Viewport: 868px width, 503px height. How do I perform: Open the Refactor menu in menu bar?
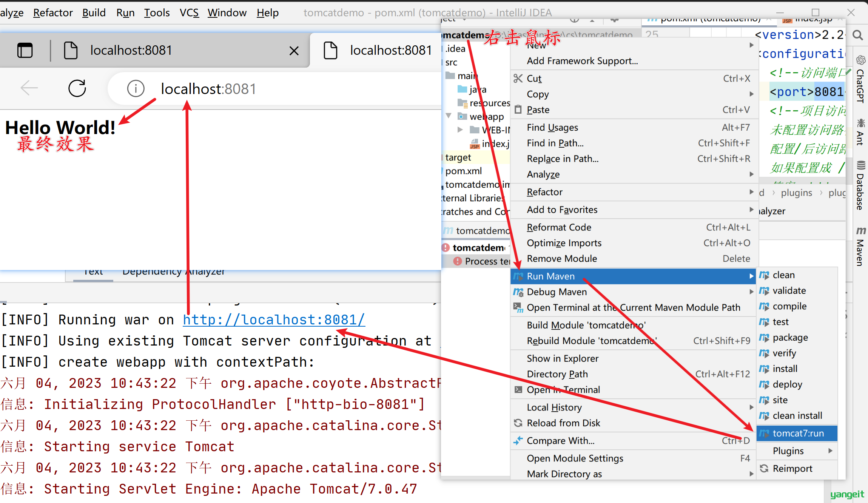[52, 13]
